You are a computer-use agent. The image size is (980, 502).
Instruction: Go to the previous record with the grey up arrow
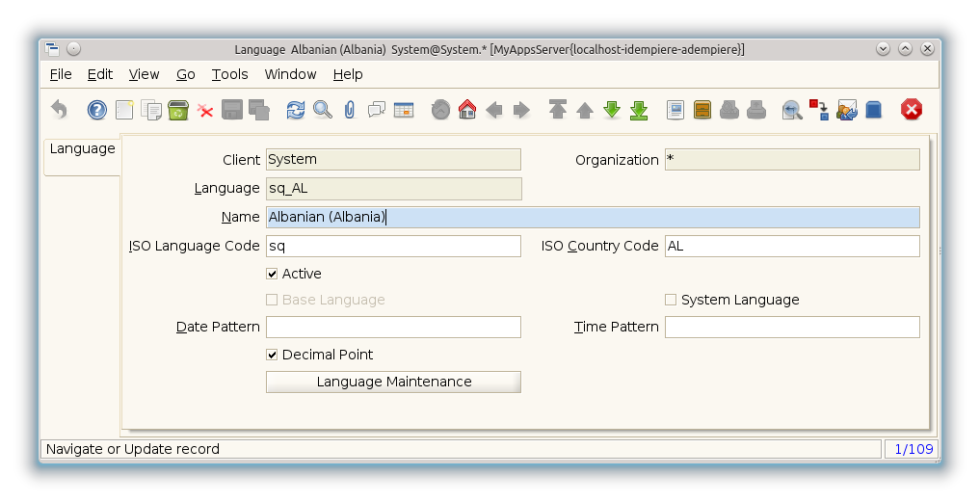pyautogui.click(x=584, y=110)
